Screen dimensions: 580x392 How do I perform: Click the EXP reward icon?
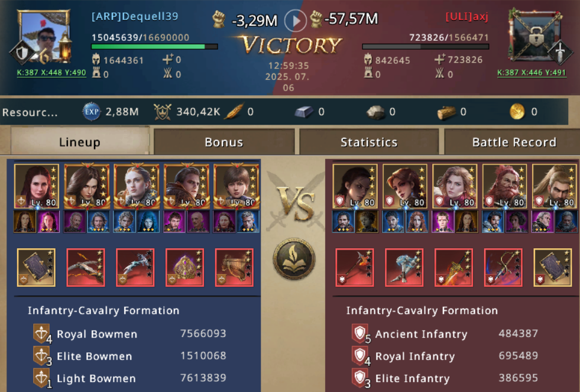(x=92, y=112)
